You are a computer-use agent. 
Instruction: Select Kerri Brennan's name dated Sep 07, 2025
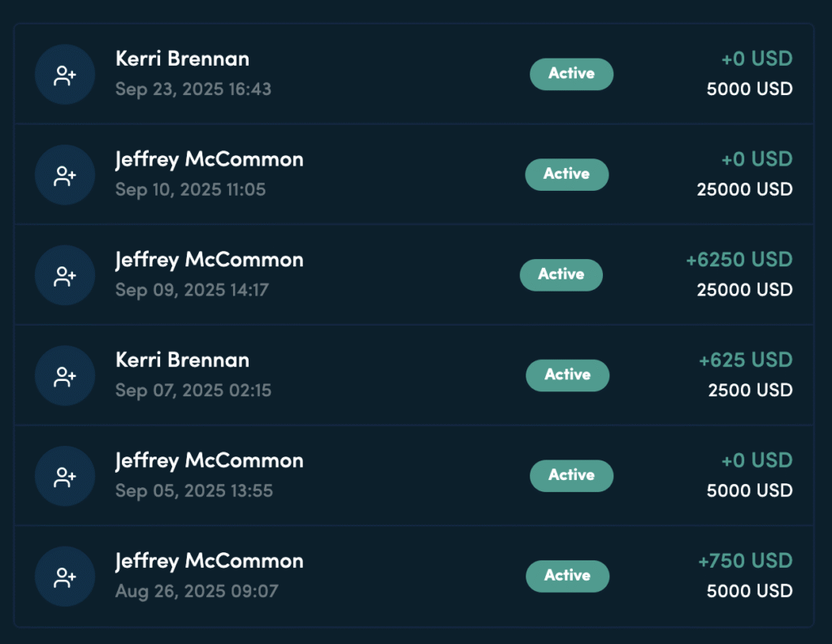[x=182, y=360]
